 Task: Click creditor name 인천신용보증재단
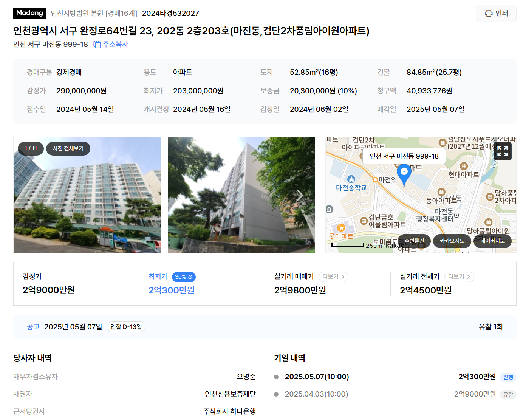(x=230, y=394)
